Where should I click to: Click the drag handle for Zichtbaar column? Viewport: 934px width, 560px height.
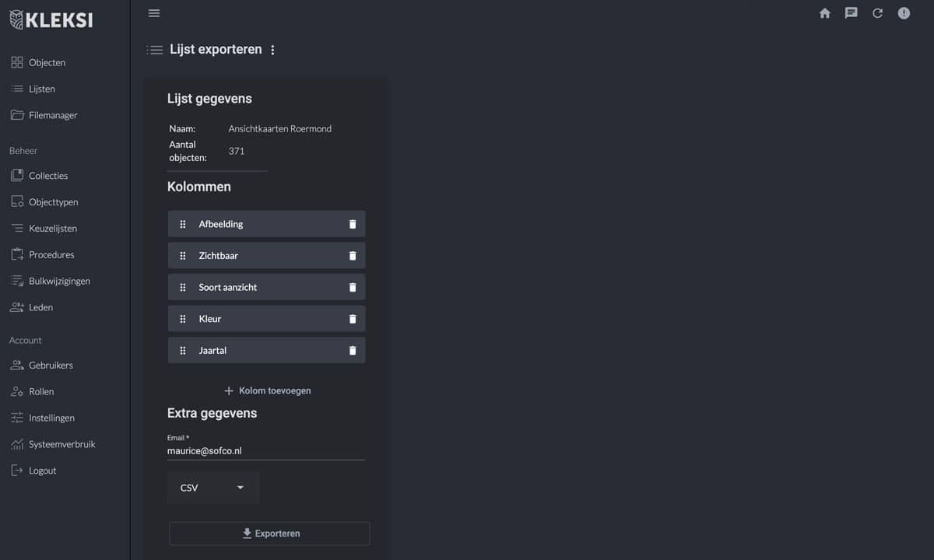click(x=183, y=256)
